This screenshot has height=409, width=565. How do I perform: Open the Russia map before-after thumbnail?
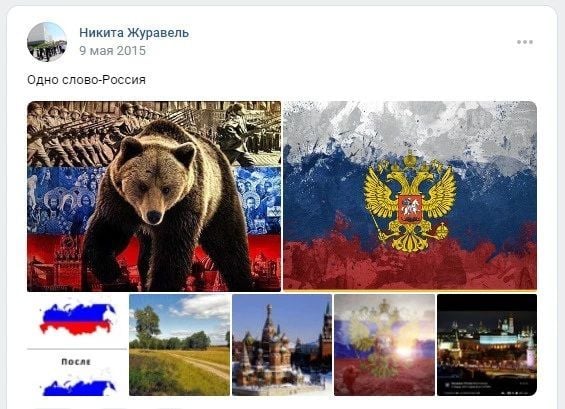77,345
